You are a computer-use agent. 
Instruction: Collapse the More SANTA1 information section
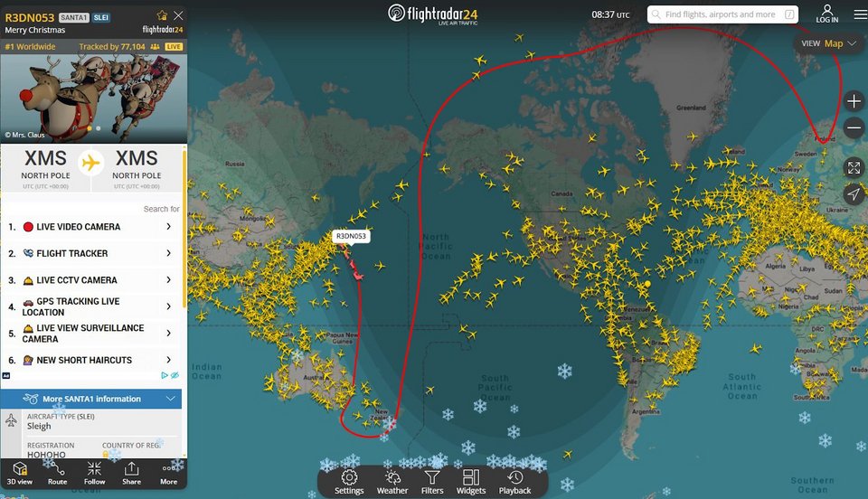pos(171,399)
